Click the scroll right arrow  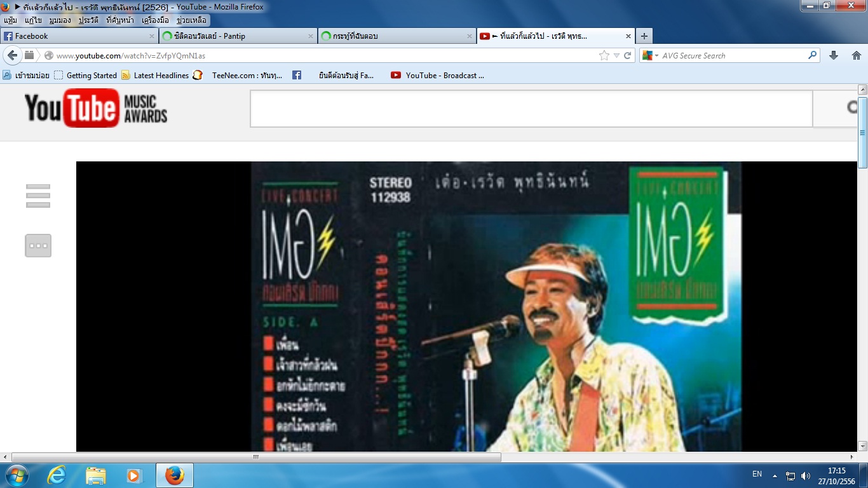pos(852,457)
